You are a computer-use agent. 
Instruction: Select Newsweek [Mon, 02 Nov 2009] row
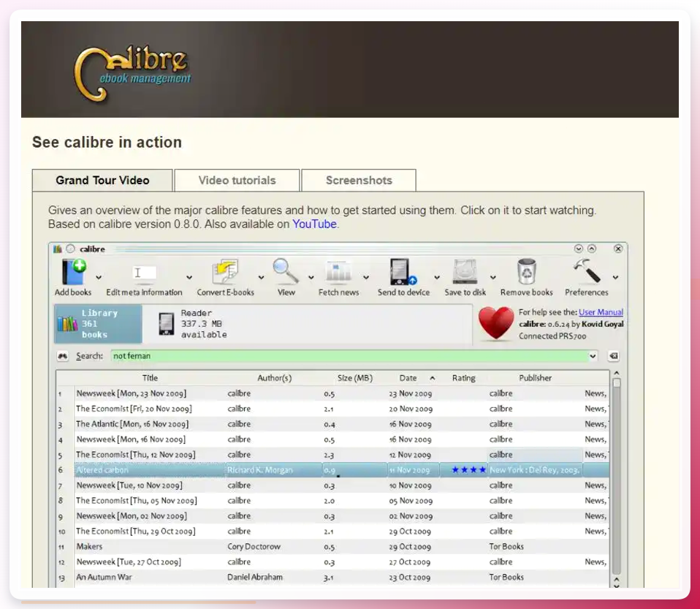click(x=332, y=516)
